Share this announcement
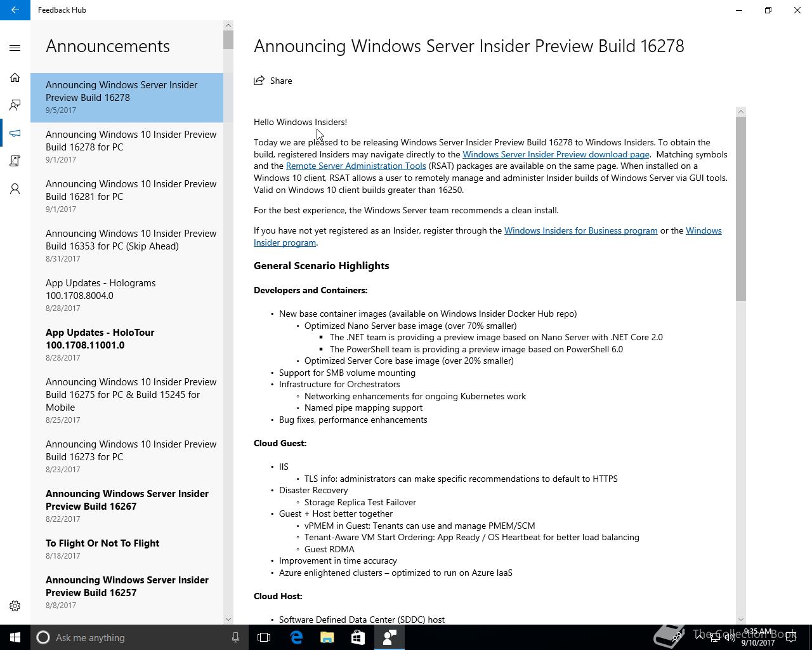 pos(273,81)
